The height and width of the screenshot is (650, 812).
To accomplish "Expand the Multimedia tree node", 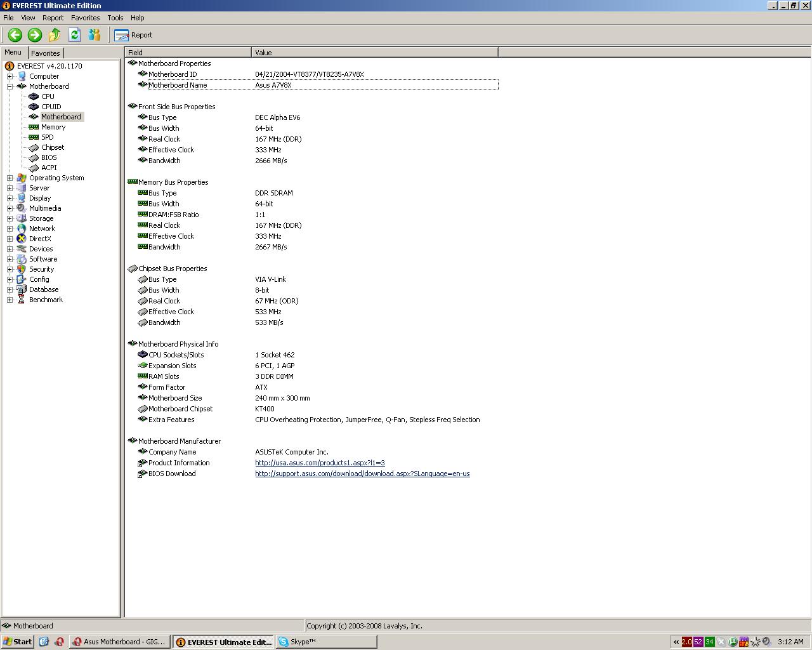I will pos(10,208).
